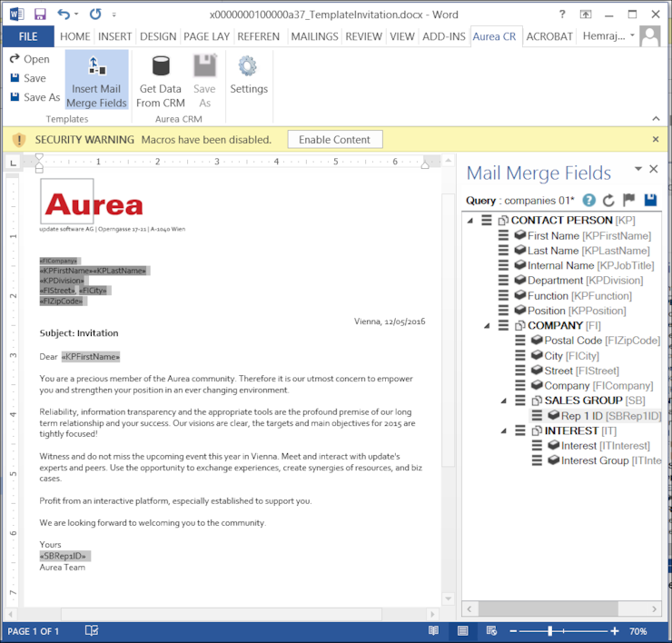Open the Hemraj account dropdown
The width and height of the screenshot is (672, 643).
(x=632, y=35)
